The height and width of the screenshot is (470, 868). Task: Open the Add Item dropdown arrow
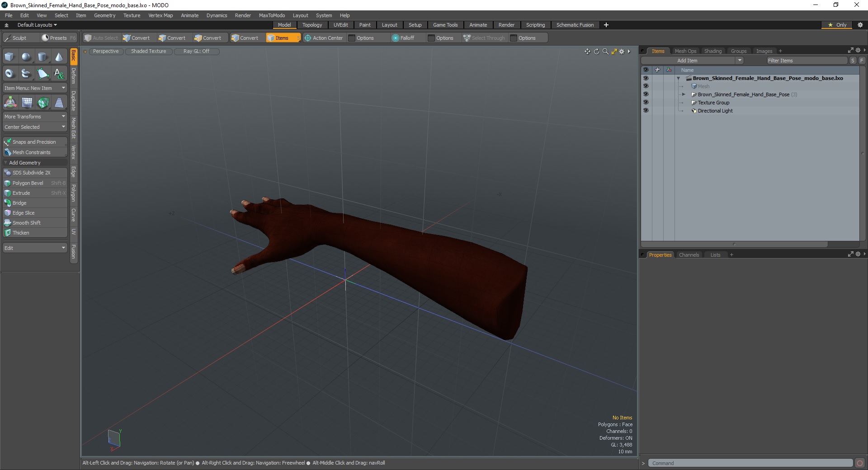click(x=740, y=61)
